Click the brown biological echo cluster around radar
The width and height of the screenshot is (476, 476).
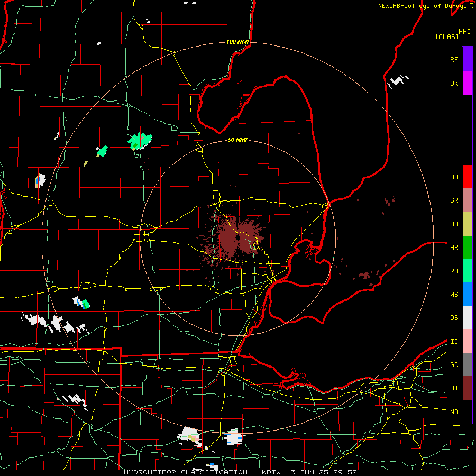(235, 239)
